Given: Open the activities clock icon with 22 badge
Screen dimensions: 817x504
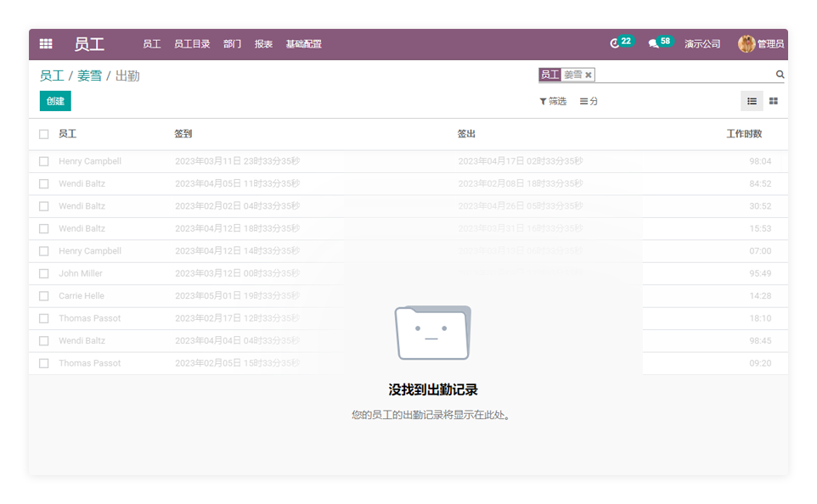Looking at the screenshot, I should (616, 43).
